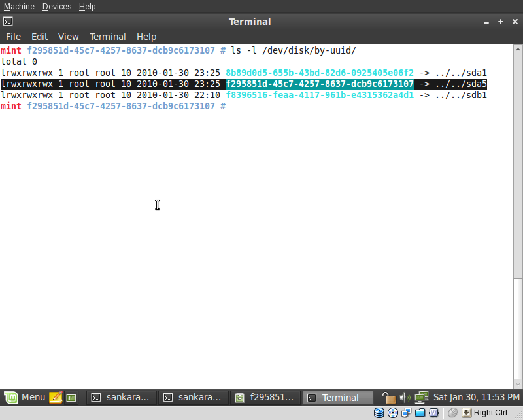Click the VirtualBox optical drive status icon

[392, 413]
